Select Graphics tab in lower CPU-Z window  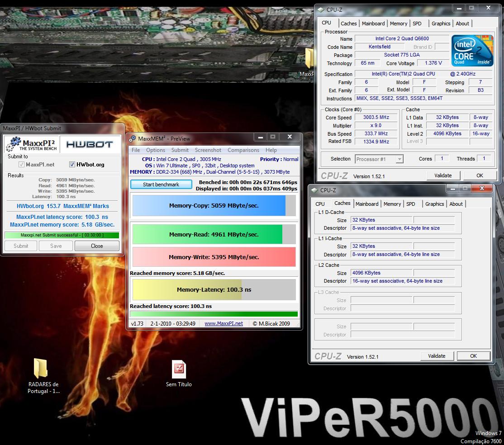(x=434, y=204)
